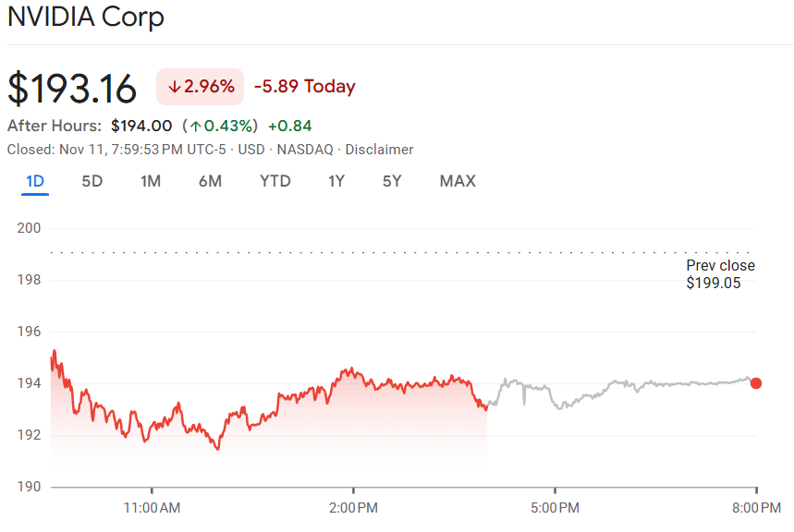Click the green up arrow beside 0.43%
Screen dimensions: 794x532
pos(196,126)
